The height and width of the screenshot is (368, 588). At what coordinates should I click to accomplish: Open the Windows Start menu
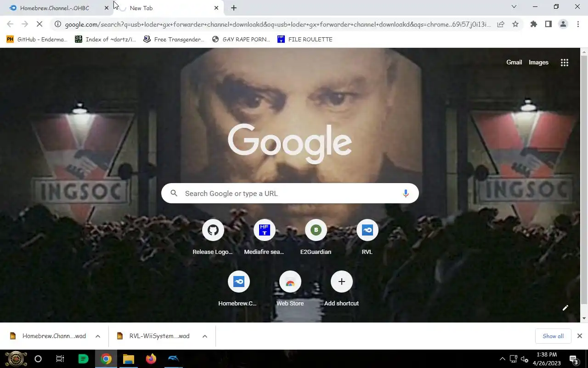pos(16,359)
